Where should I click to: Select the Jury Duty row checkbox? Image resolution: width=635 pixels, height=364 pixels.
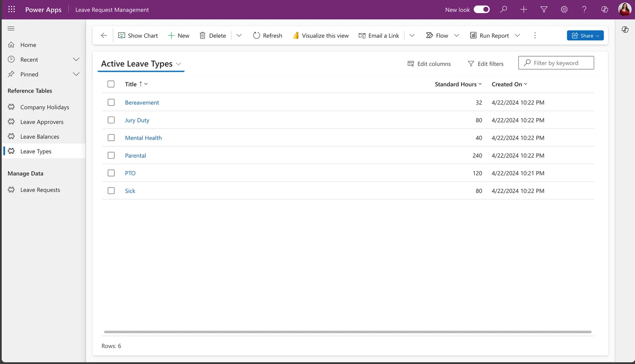(111, 120)
